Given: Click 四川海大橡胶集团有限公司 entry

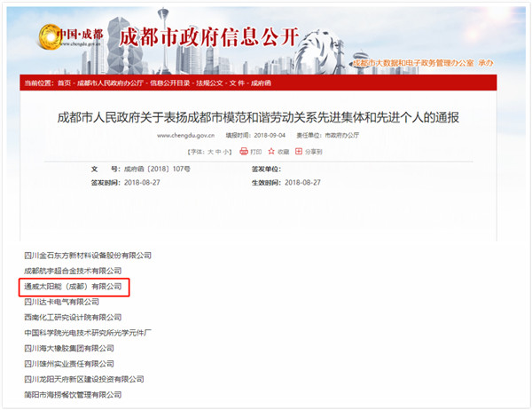Looking at the screenshot, I should click(74, 348).
